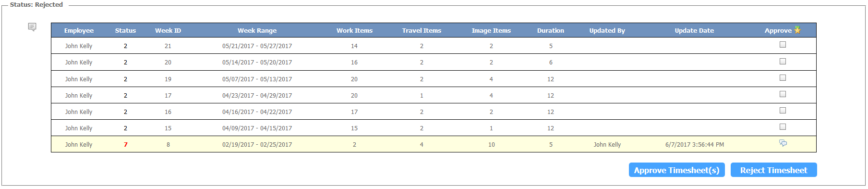Click the Work Items count 20 for week 19
Image resolution: width=868 pixels, height=189 pixels.
tap(354, 79)
